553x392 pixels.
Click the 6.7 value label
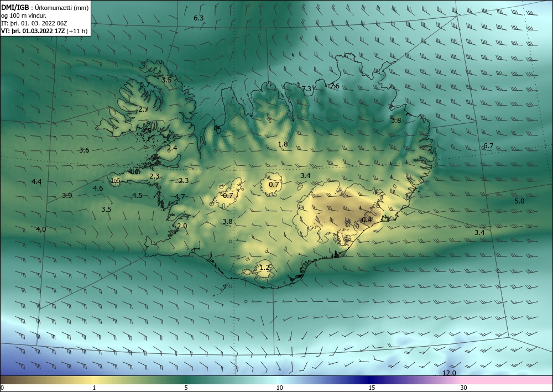pyautogui.click(x=488, y=145)
